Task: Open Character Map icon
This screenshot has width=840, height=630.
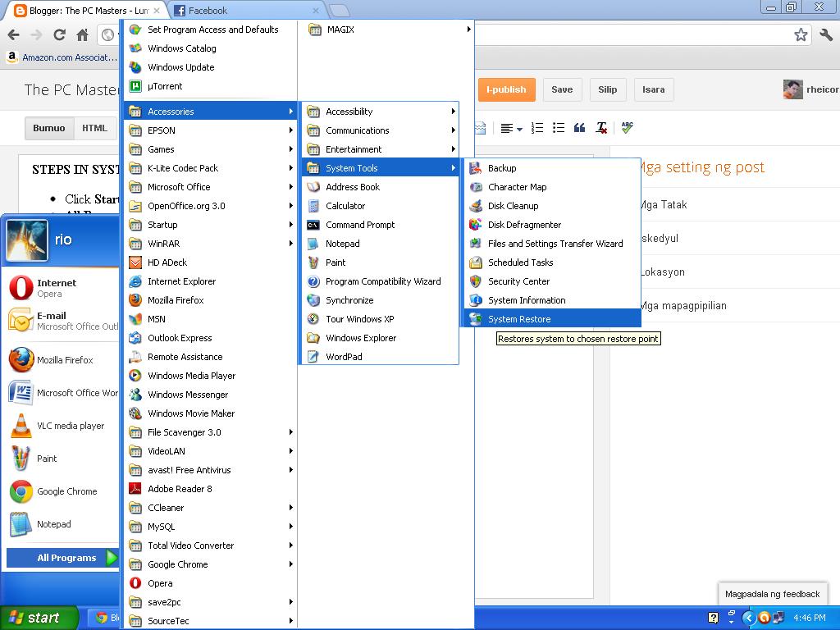Action: click(x=475, y=187)
